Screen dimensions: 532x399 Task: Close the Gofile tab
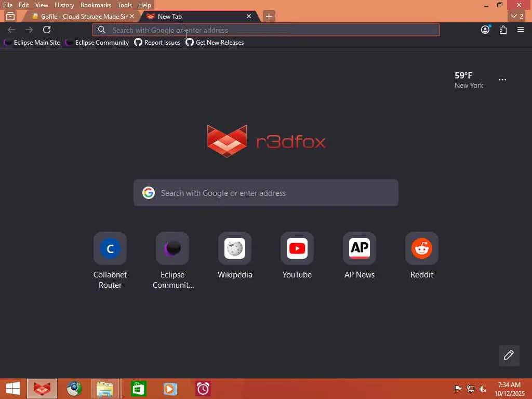[132, 16]
